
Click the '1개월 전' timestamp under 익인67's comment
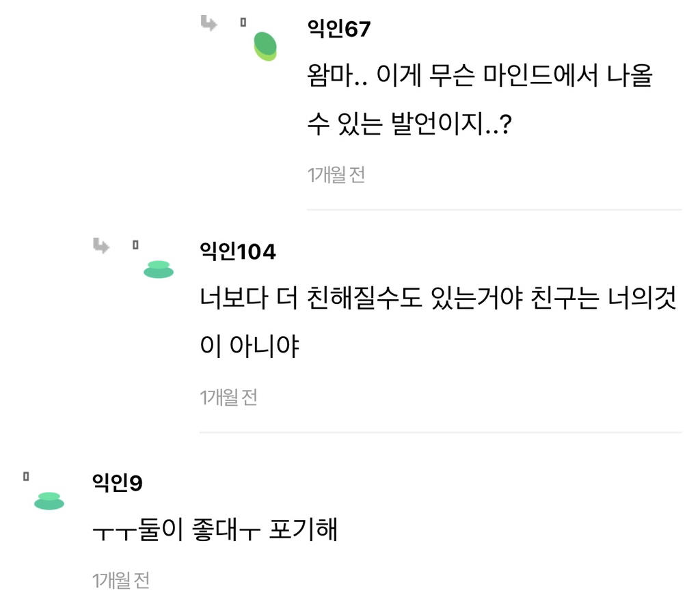tap(336, 175)
